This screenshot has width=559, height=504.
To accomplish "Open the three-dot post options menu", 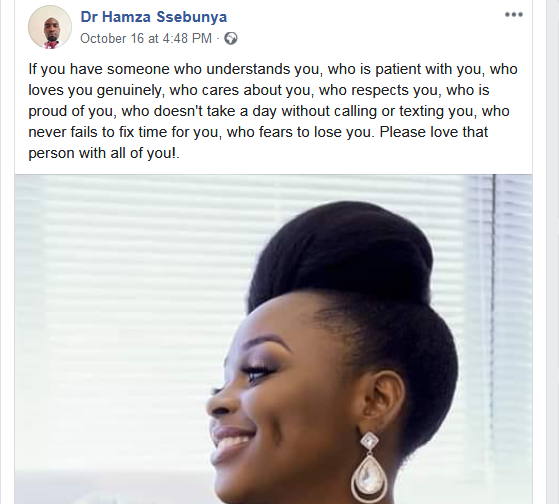I will click(x=514, y=15).
